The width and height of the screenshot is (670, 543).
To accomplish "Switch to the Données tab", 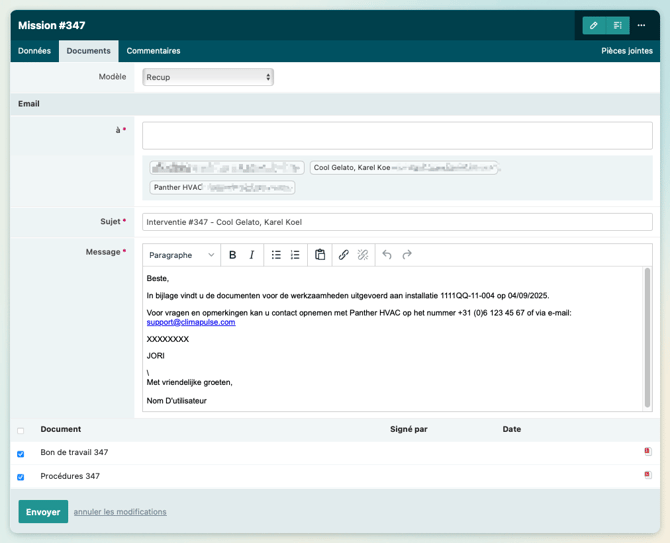I will coord(34,51).
